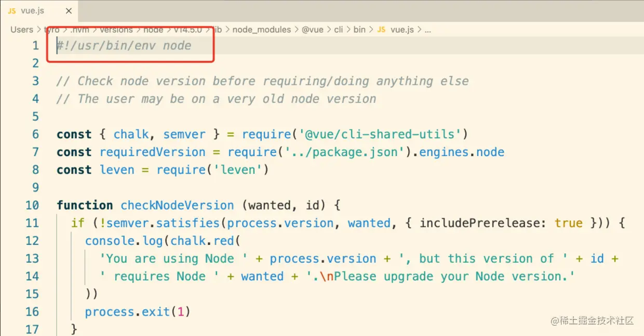Image resolution: width=644 pixels, height=336 pixels.
Task: Click the 'semver' import name on line 6
Action: [184, 134]
